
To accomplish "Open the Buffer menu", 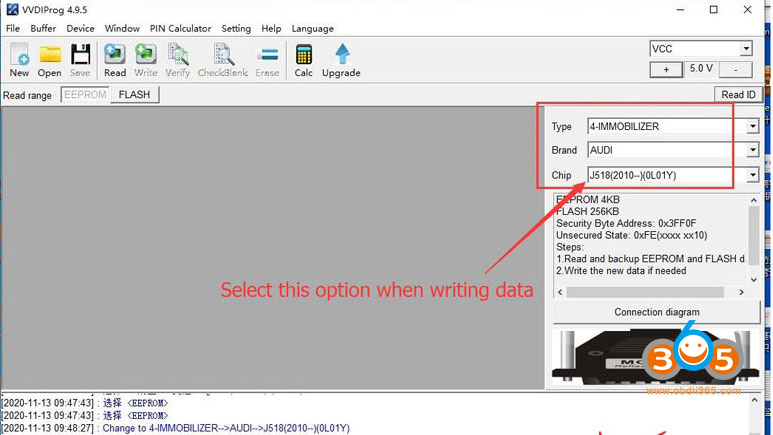I will (x=43, y=29).
